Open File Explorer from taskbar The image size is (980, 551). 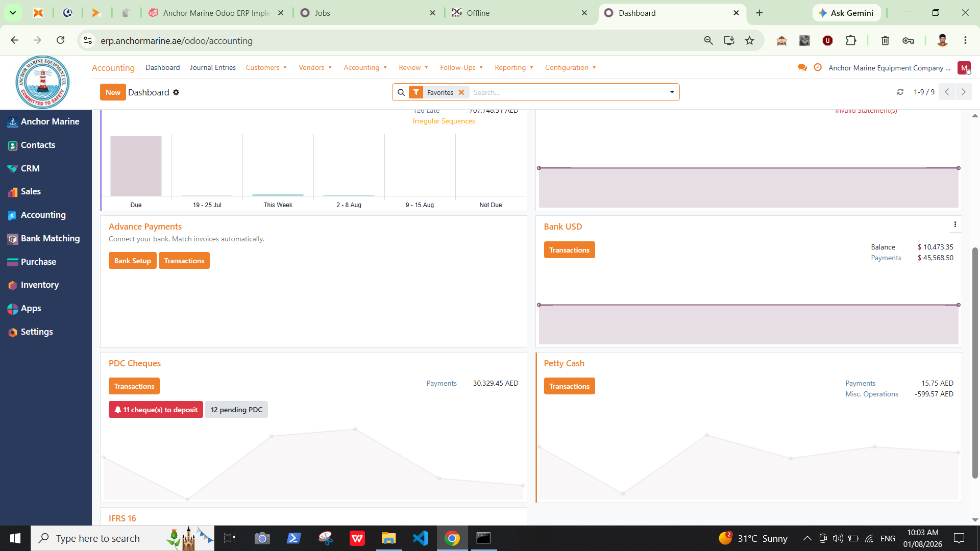click(388, 538)
